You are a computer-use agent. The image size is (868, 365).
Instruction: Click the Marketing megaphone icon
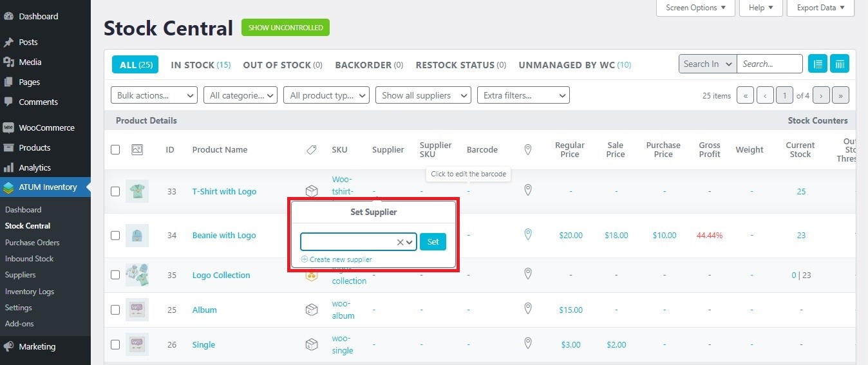tap(8, 346)
